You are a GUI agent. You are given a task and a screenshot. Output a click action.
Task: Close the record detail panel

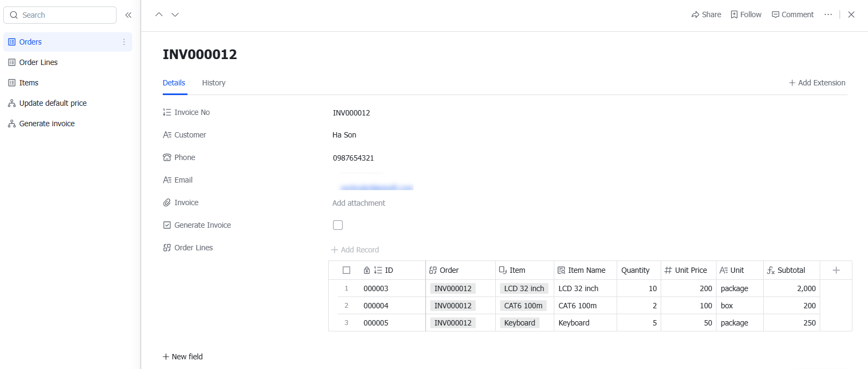(x=851, y=15)
